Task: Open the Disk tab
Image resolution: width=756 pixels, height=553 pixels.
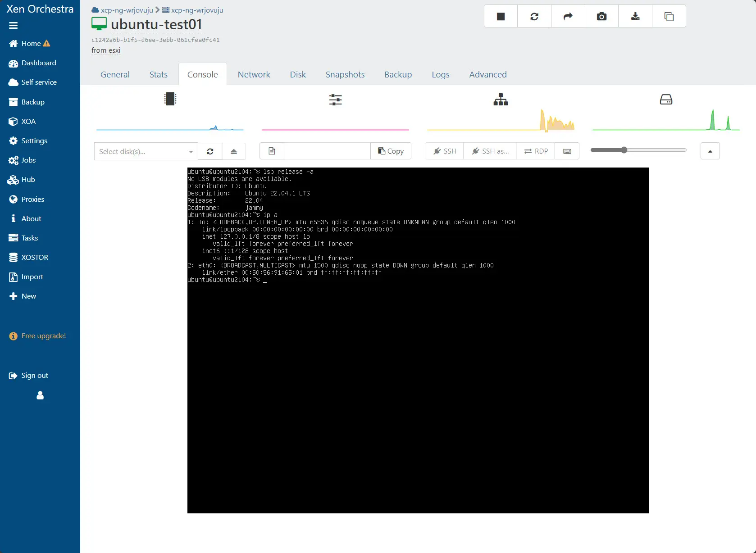Action: click(x=298, y=74)
